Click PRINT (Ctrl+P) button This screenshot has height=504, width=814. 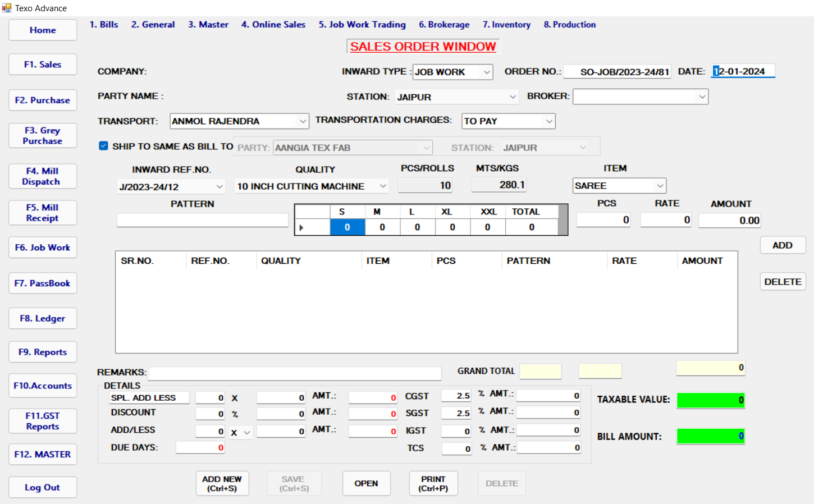pyautogui.click(x=433, y=483)
